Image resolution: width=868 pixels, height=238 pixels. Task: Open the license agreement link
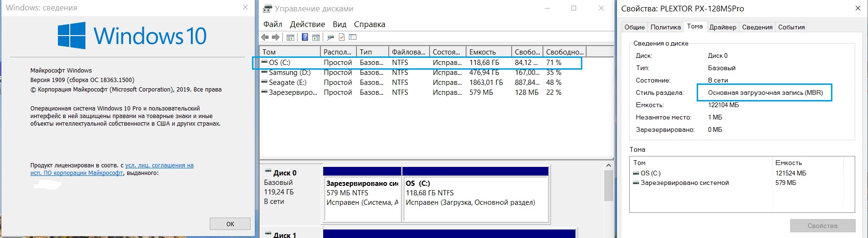pos(112,169)
